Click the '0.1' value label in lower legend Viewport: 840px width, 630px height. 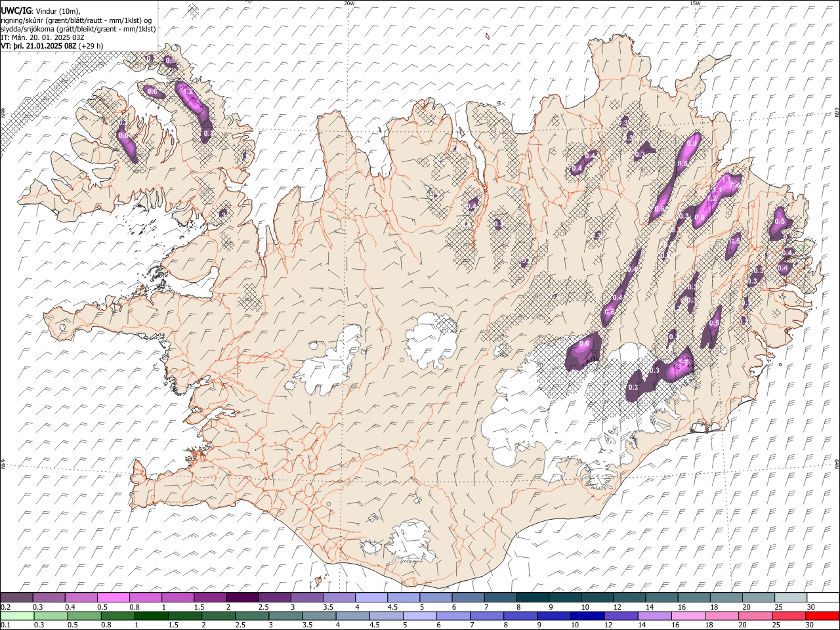point(5,625)
